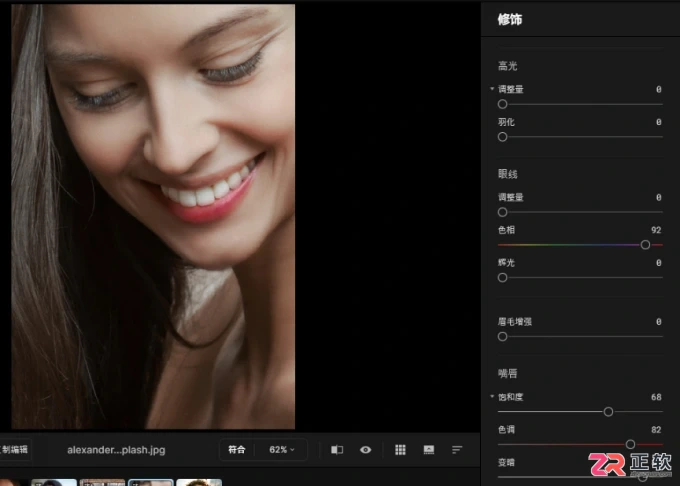The width and height of the screenshot is (680, 486).
Task: Click the 色调 value 82
Action: click(x=656, y=430)
